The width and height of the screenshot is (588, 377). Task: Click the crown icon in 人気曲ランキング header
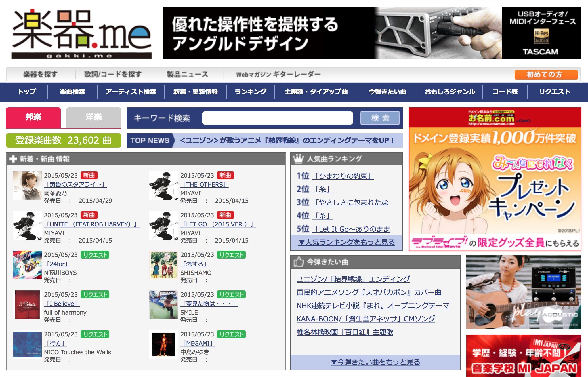coord(298,159)
